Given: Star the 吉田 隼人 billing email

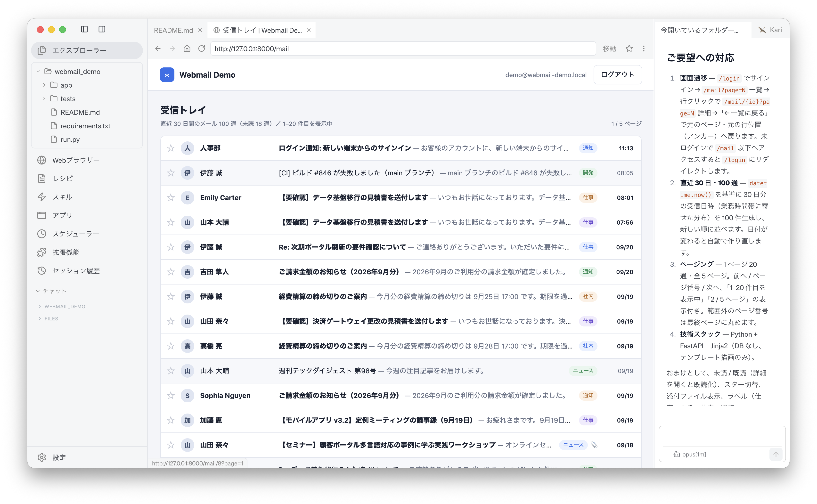Looking at the screenshot, I should [171, 272].
